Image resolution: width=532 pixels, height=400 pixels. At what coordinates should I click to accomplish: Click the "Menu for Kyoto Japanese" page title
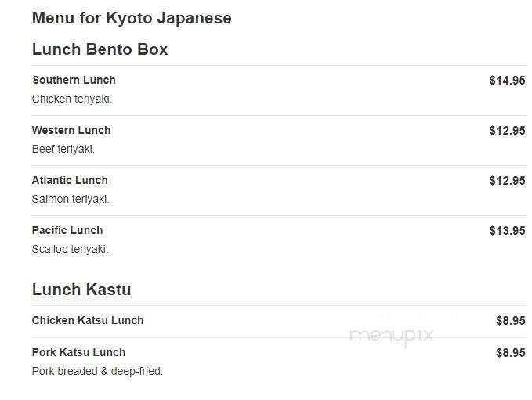tap(132, 18)
